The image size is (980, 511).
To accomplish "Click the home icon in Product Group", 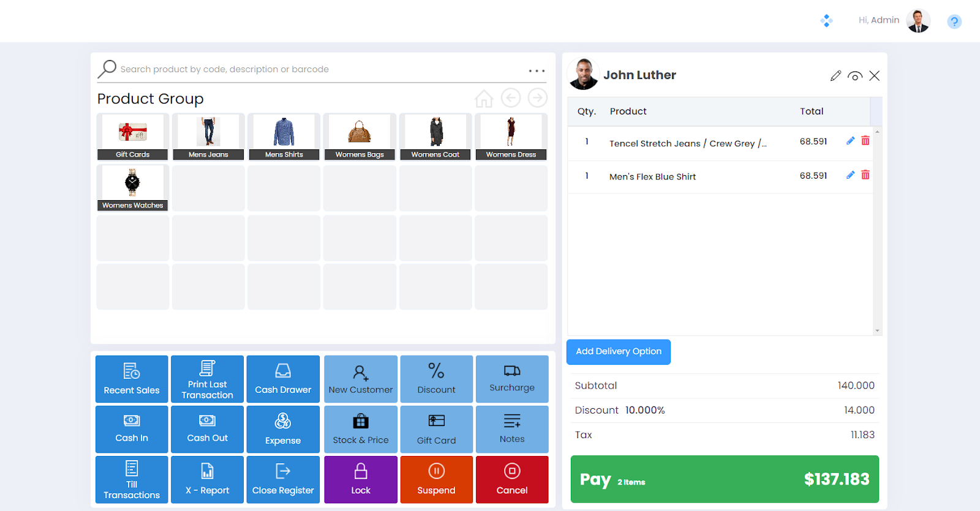I will [484, 99].
